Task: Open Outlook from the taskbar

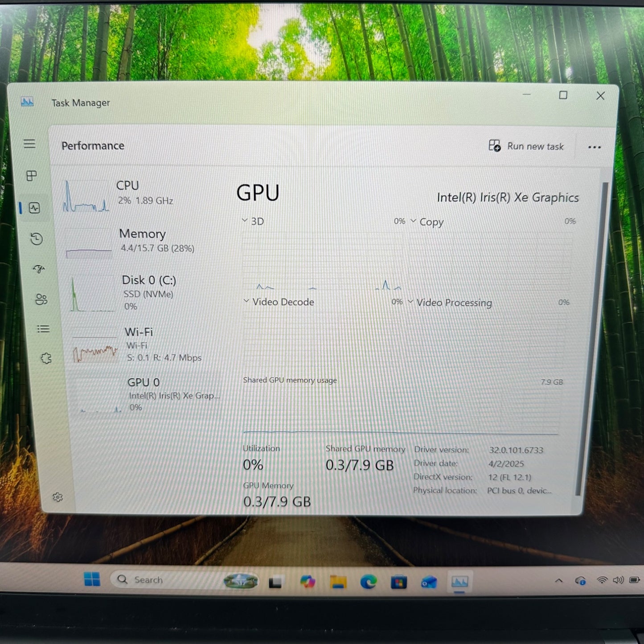Action: point(429,582)
